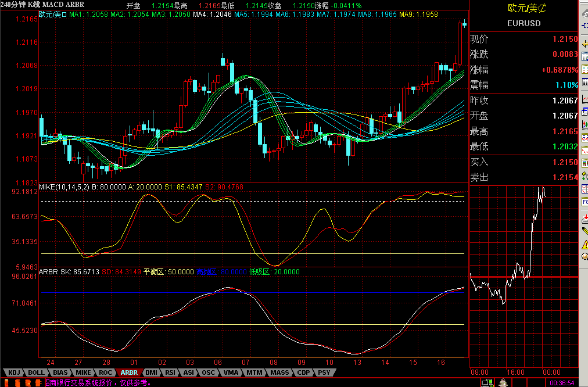Click the 涨幅 value +0.6878%

560,70
